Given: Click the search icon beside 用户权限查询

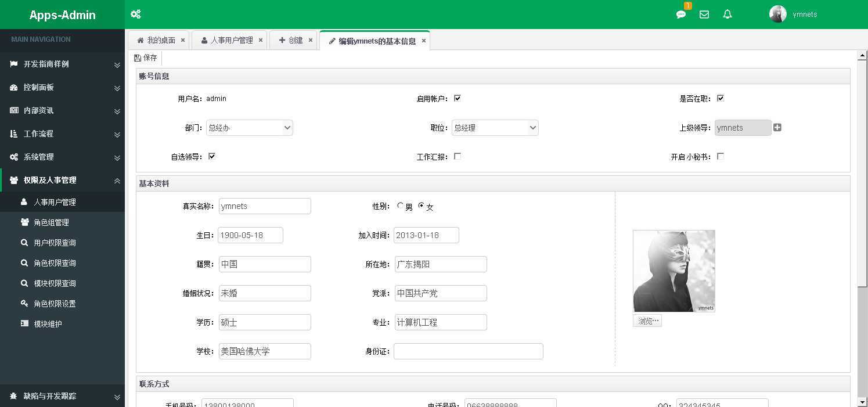Looking at the screenshot, I should tap(24, 243).
